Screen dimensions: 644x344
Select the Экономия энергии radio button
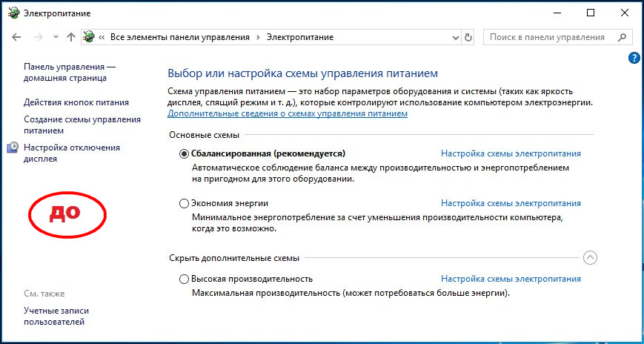coord(185,203)
